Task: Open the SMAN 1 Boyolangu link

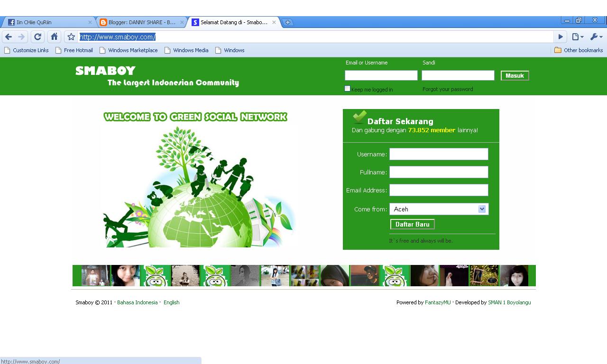Action: click(x=509, y=302)
